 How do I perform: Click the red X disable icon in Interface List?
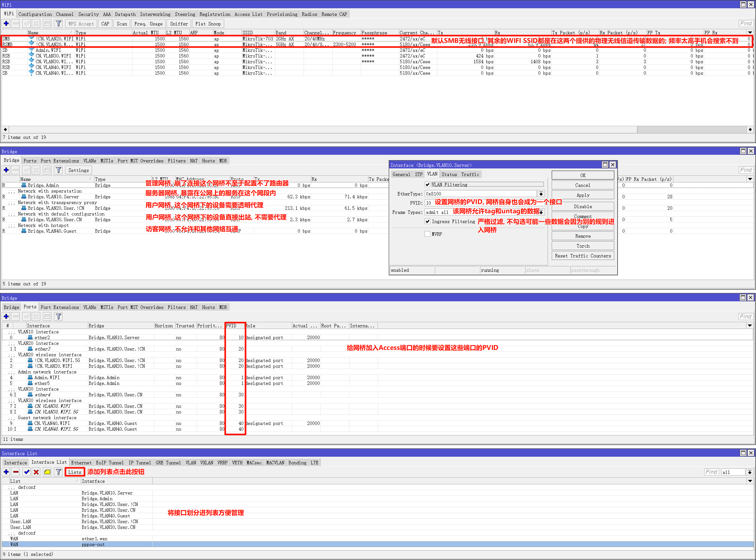click(36, 472)
